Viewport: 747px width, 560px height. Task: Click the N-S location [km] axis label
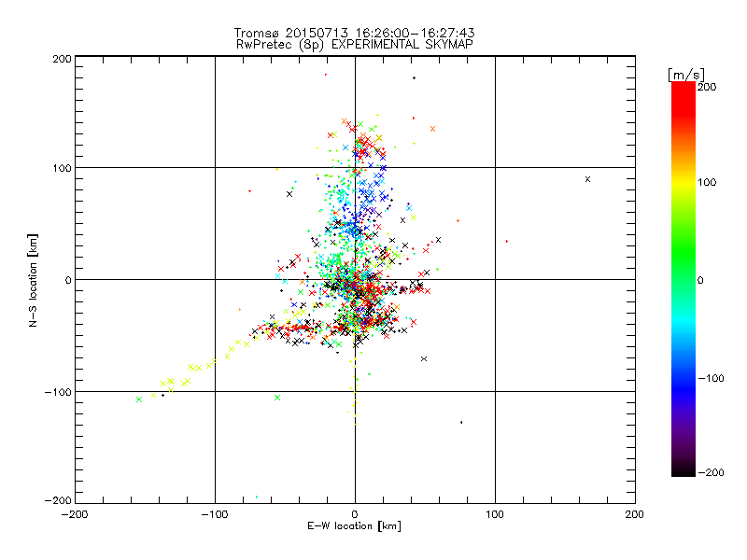(x=33, y=281)
